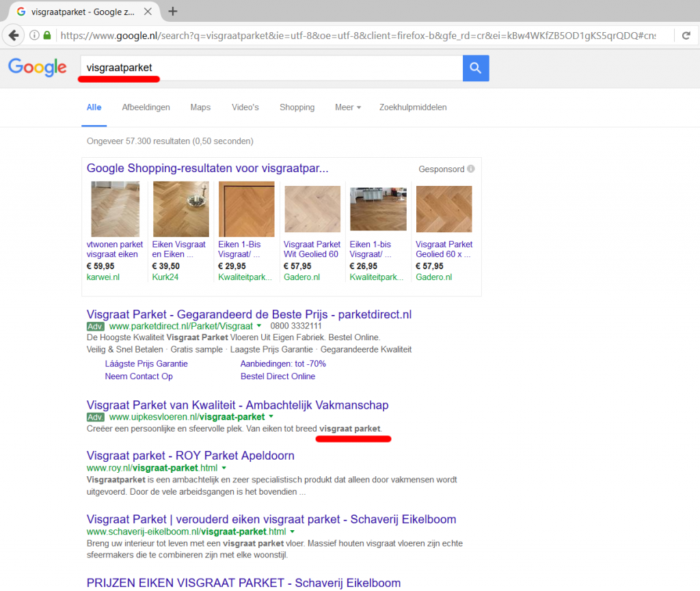Click the www.roy.nl/visgraat-parket.html URL

coord(152,468)
